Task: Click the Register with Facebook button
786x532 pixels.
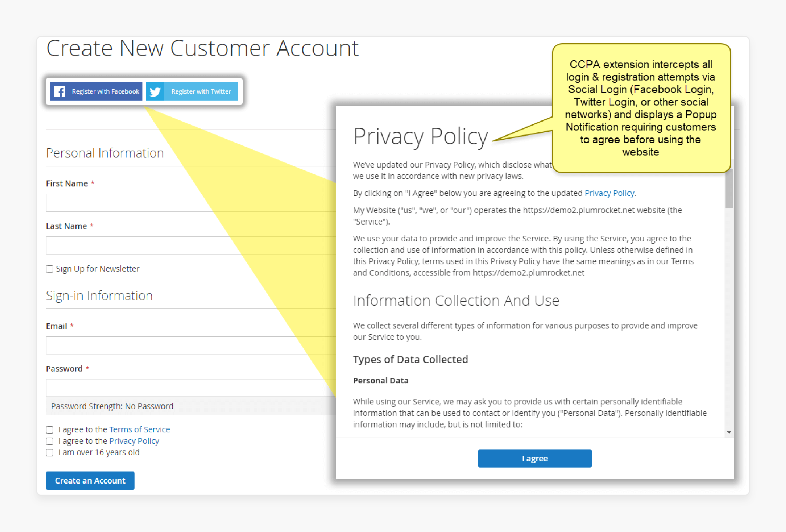Action: [x=97, y=91]
